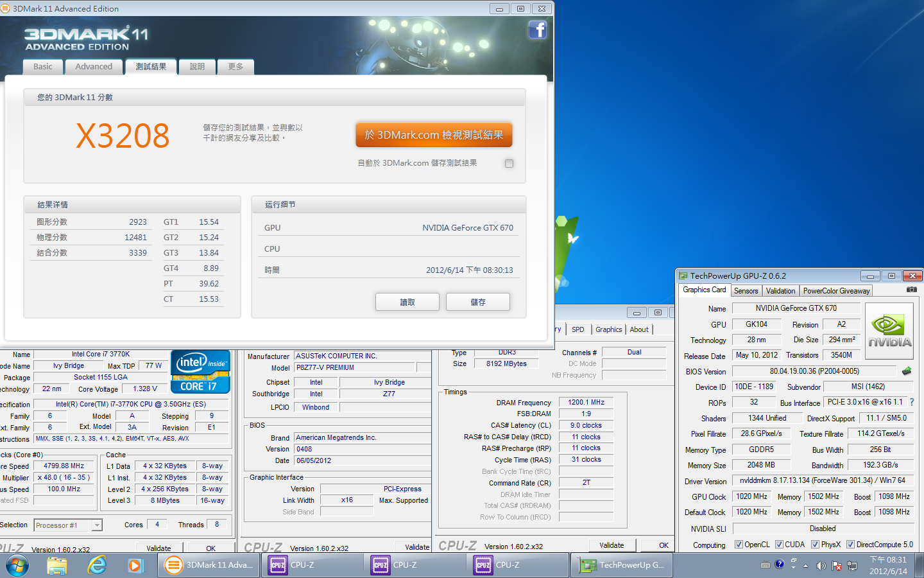Toggle the OpenCL checkbox in GPU-Z
Screen dimensions: 924x578
coord(739,544)
